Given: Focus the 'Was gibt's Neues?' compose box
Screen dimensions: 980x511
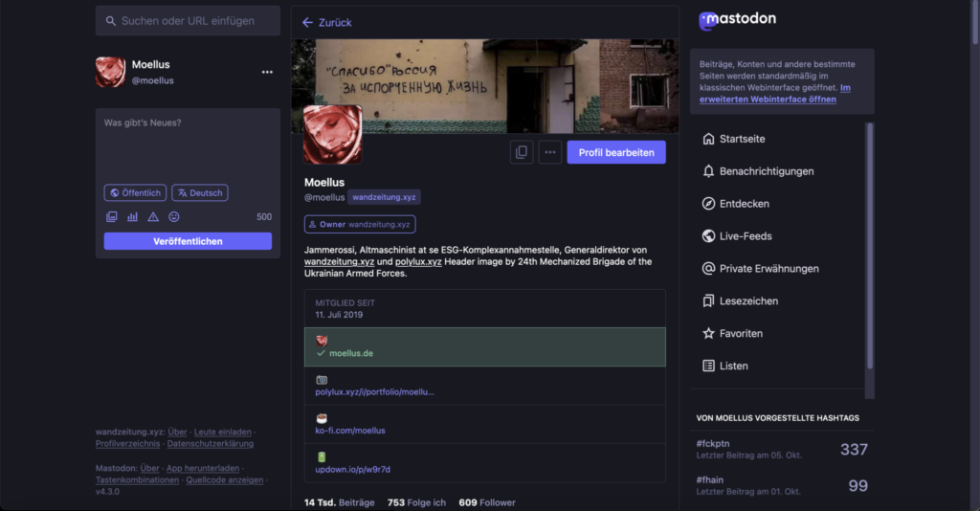Looking at the screenshot, I should [x=188, y=144].
